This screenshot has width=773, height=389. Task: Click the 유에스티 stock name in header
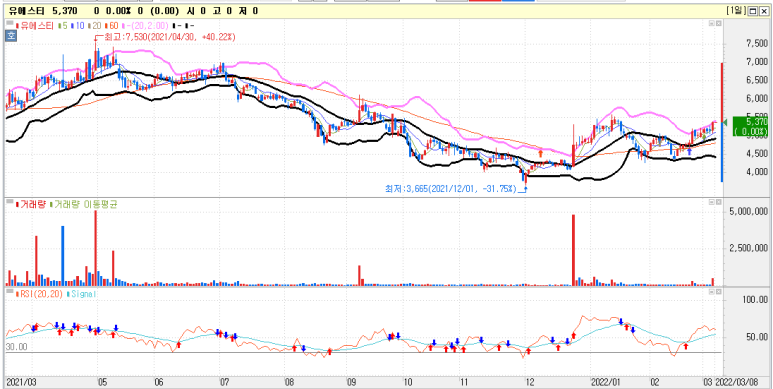(x=26, y=10)
